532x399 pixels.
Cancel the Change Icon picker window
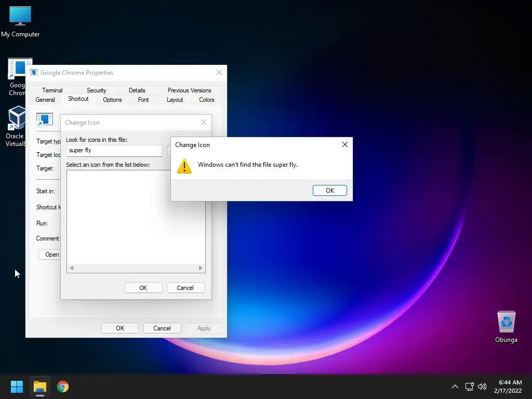pos(185,288)
